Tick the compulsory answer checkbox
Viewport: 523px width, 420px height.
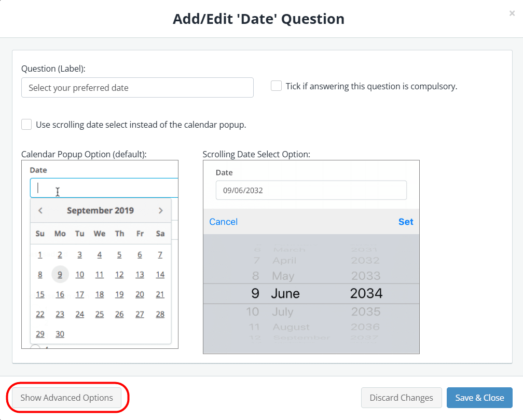coord(276,86)
